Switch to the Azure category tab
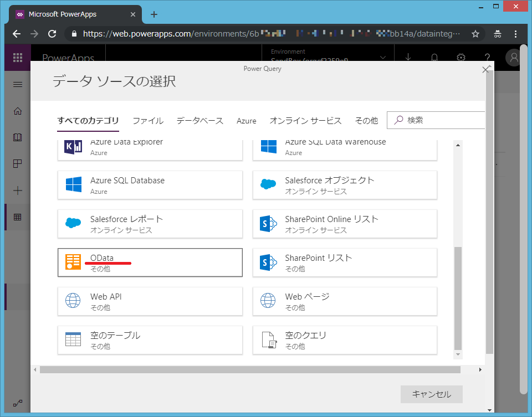 (246, 121)
